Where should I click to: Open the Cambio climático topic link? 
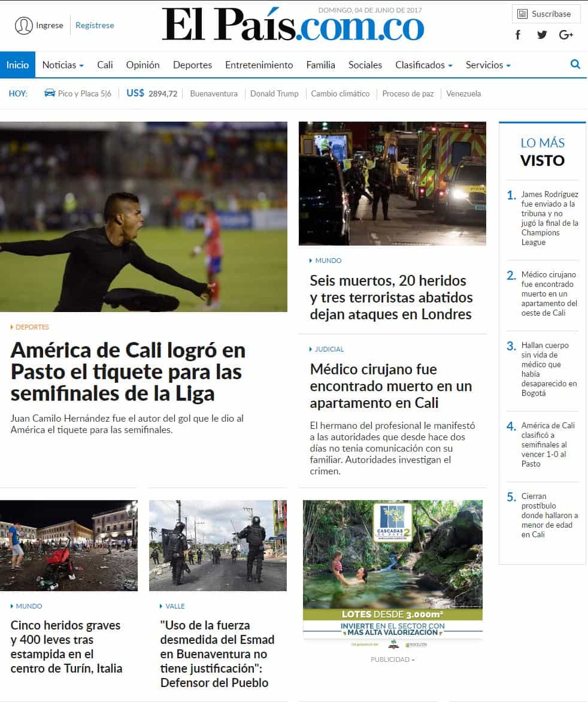pyautogui.click(x=340, y=93)
